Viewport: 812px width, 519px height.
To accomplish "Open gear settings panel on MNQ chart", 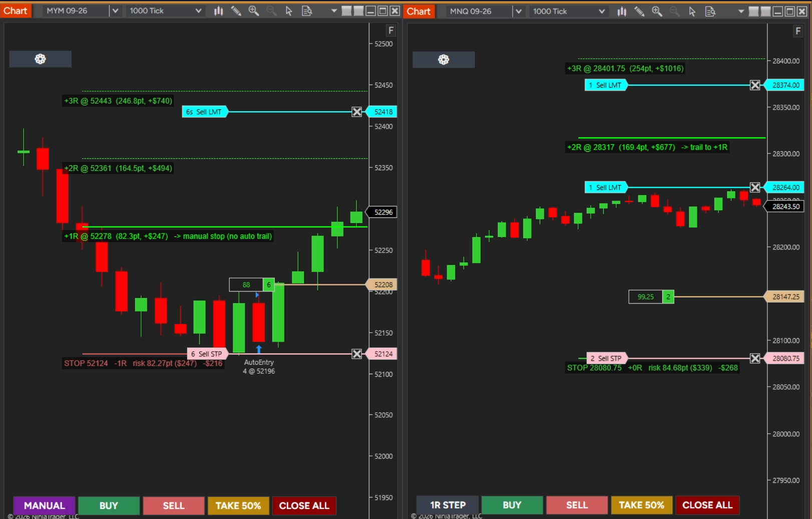I will click(x=444, y=60).
